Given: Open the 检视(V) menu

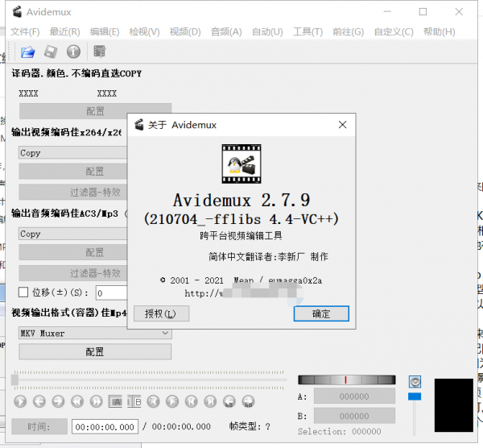Looking at the screenshot, I should (x=144, y=31).
